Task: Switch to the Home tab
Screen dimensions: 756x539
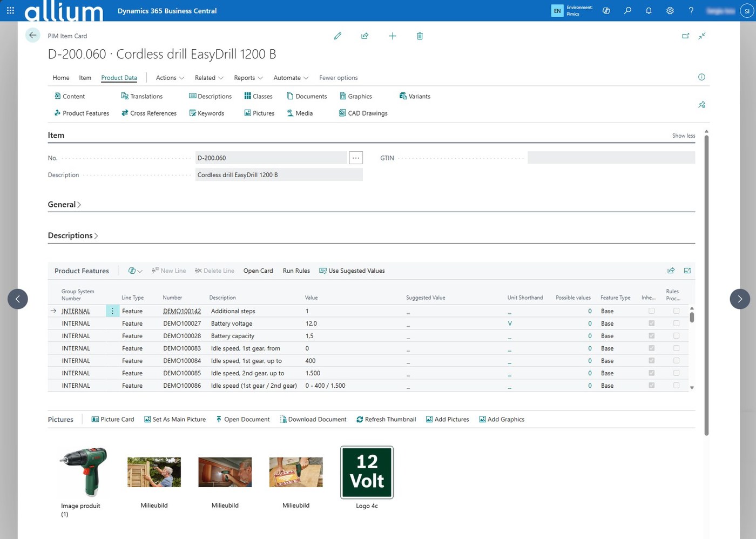Action: tap(61, 78)
